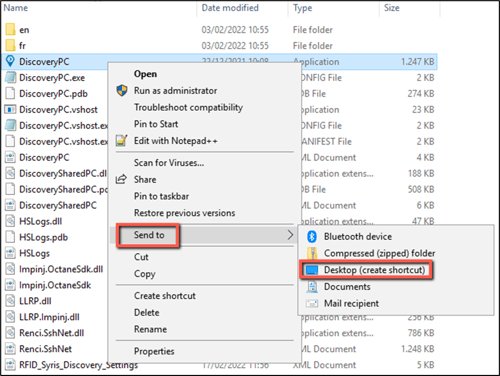Sort files by the Size column header
Image resolution: width=500 pixels, height=376 pixels.
pyautogui.click(x=392, y=8)
